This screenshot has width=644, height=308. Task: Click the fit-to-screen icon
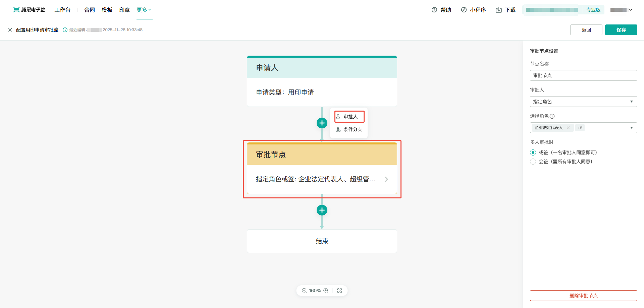[x=339, y=291]
